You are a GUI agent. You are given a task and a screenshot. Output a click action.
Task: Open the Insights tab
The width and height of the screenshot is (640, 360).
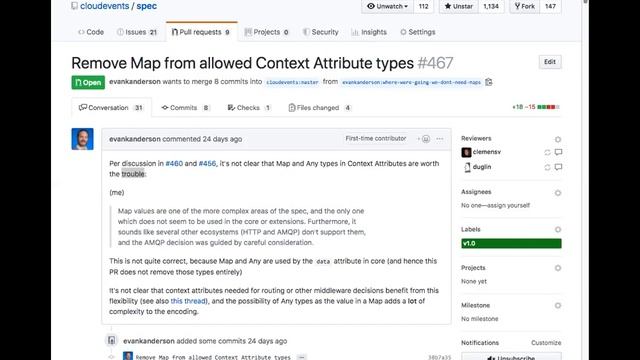[369, 32]
